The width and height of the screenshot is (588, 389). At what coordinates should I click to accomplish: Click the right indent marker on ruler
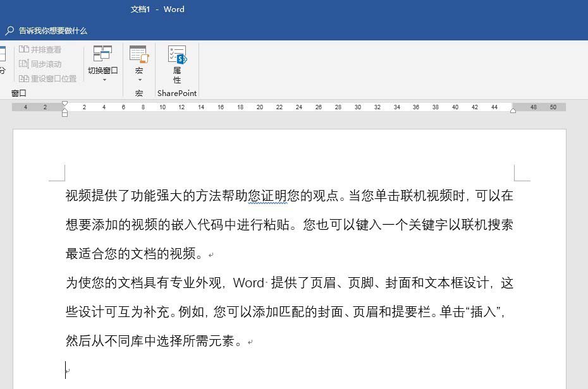513,110
